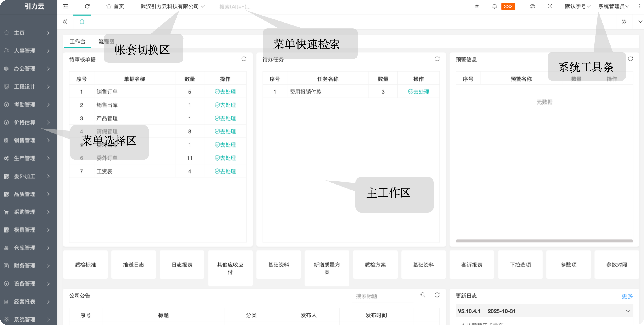The image size is (644, 325).
Task: Expand the 系统管理员 user menu
Action: click(x=613, y=6)
